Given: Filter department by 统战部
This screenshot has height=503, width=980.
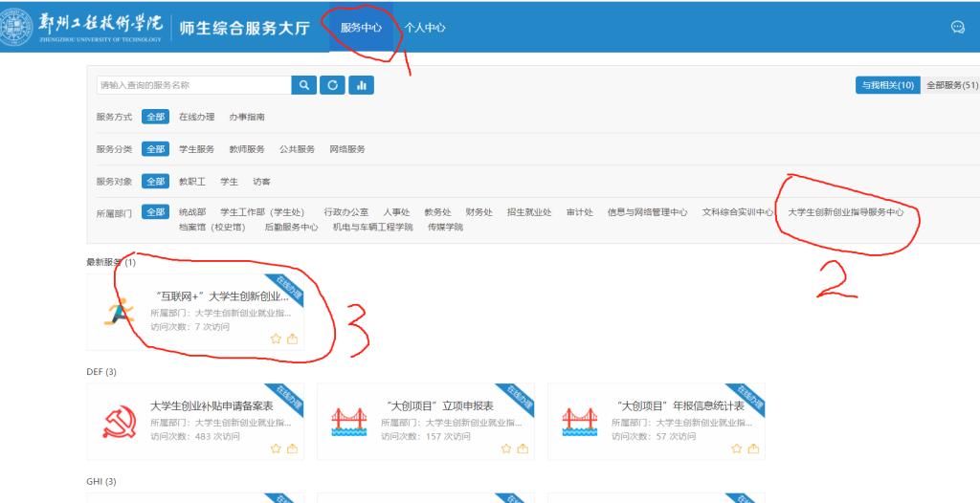Looking at the screenshot, I should [191, 212].
